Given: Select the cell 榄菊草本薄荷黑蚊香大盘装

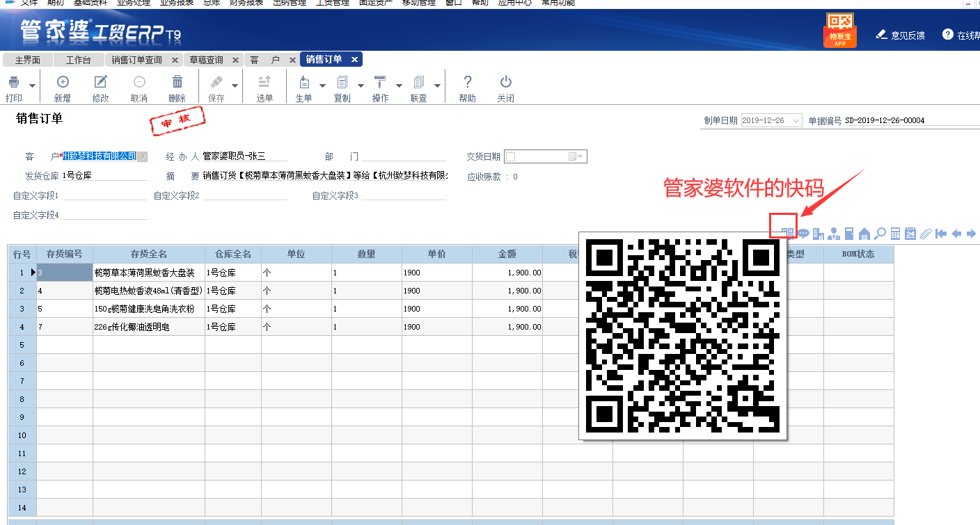Looking at the screenshot, I should click(x=149, y=273).
